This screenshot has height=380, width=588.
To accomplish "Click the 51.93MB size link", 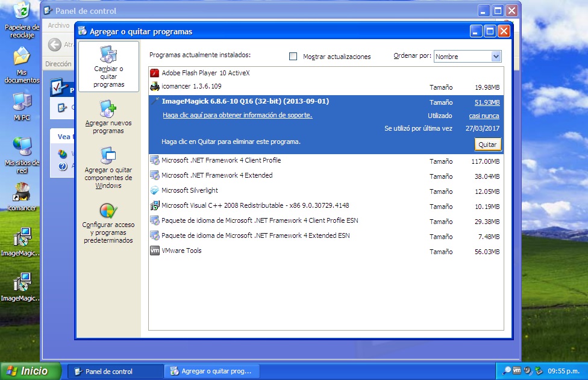I will 487,102.
